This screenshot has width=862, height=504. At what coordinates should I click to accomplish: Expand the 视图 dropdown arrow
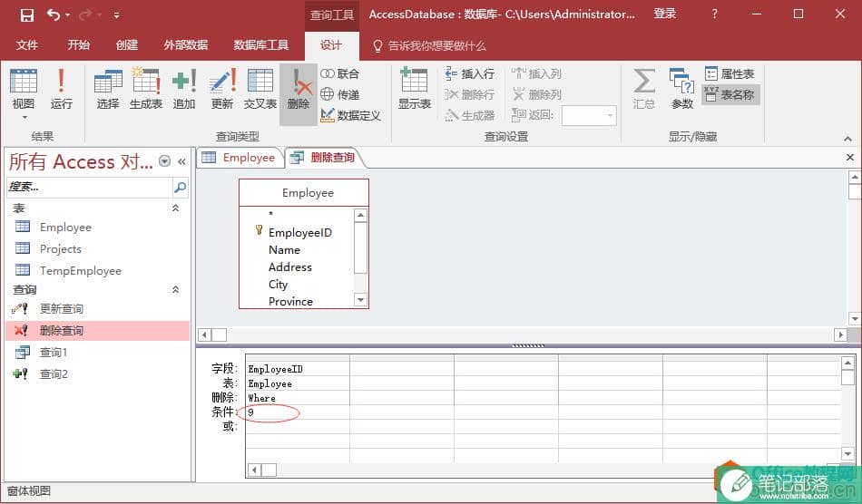pyautogui.click(x=24, y=118)
